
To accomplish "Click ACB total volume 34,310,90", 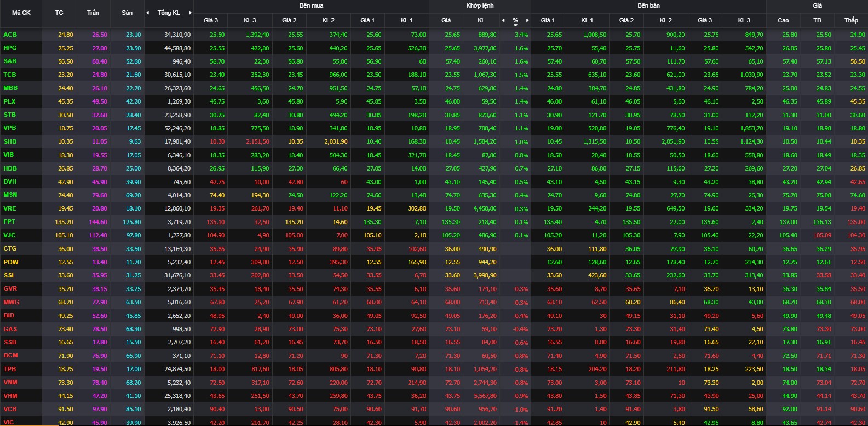I will click(x=177, y=35).
